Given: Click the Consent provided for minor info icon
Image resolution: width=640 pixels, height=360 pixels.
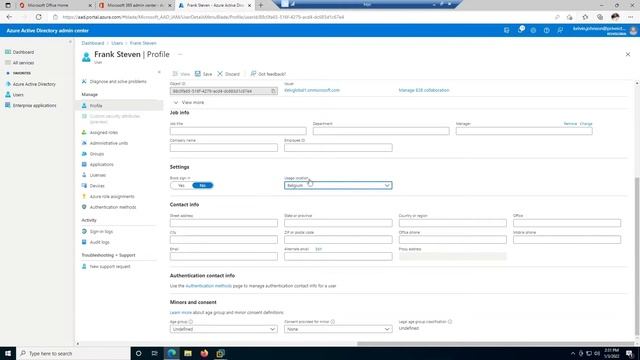Looking at the screenshot, I should point(333,322).
